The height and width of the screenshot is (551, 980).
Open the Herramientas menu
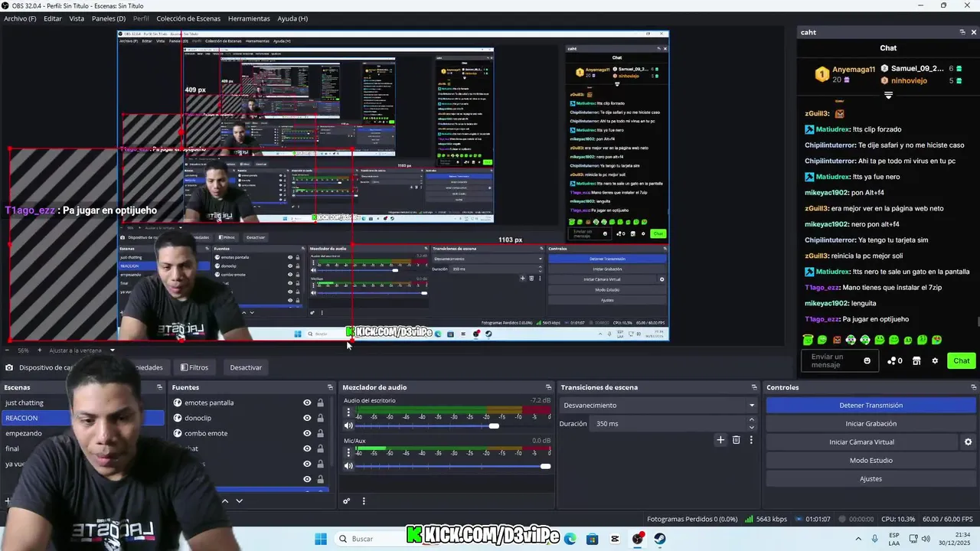click(x=249, y=18)
